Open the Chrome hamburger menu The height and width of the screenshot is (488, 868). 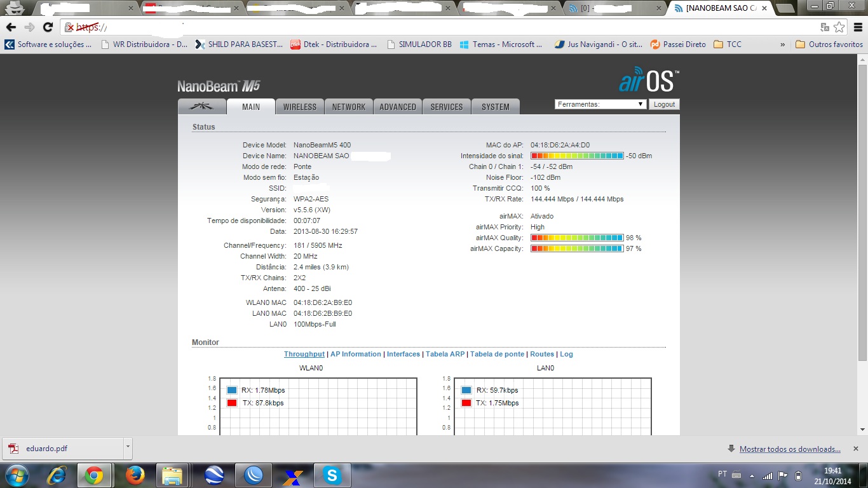coord(857,27)
